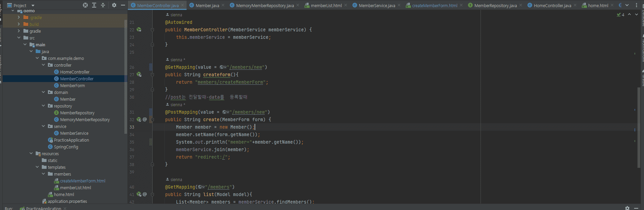Image resolution: width=644 pixels, height=210 pixels.
Task: Collapse the controller package
Action: click(x=43, y=65)
